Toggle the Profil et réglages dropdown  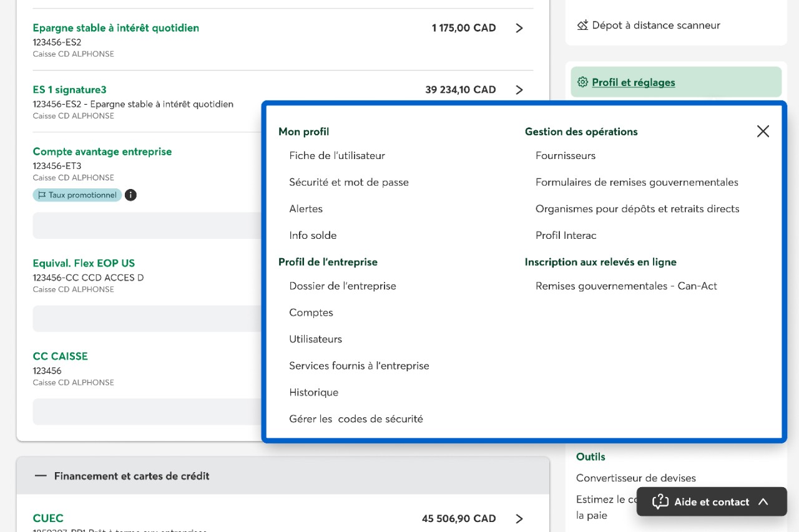(633, 82)
